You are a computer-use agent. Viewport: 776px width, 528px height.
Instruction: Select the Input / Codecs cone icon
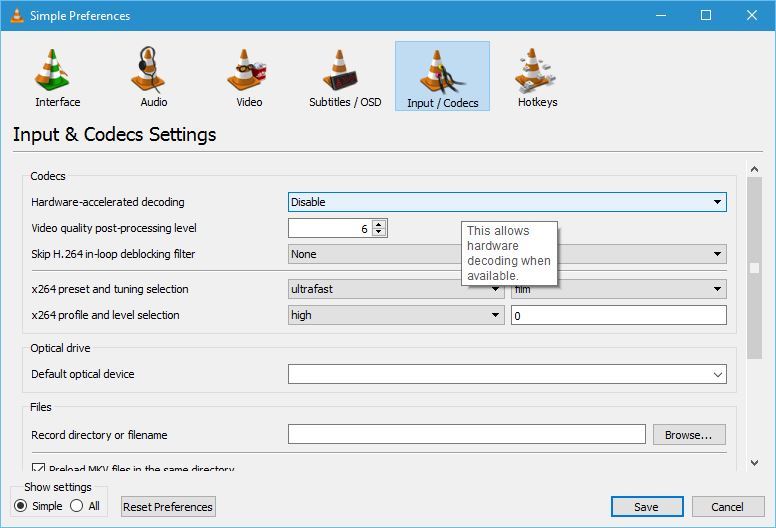point(441,71)
